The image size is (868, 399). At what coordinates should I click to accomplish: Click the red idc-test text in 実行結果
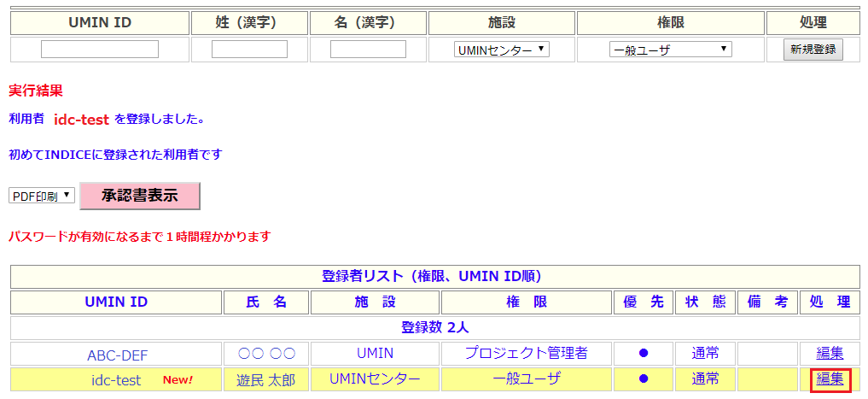coord(81,120)
